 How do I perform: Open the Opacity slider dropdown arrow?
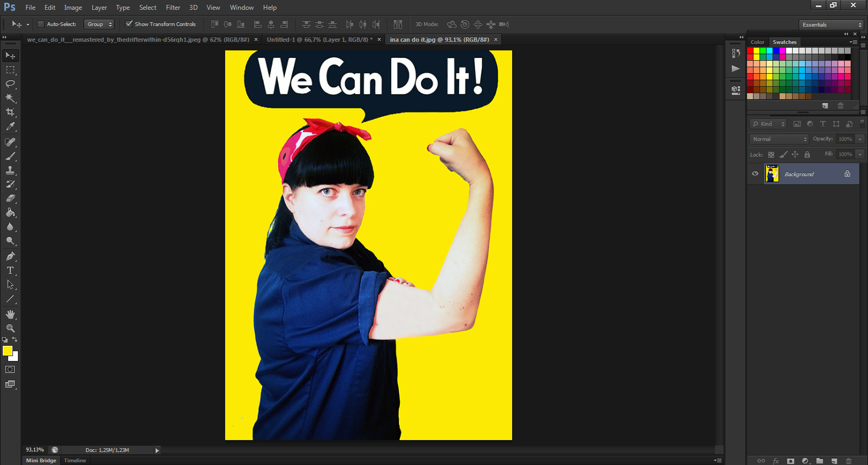860,139
